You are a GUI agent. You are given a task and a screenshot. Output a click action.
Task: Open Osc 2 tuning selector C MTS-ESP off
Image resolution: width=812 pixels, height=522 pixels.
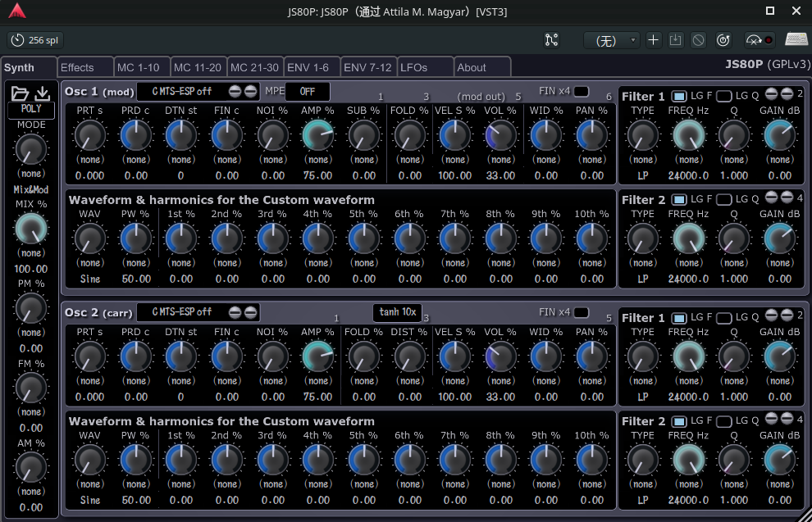pos(182,312)
